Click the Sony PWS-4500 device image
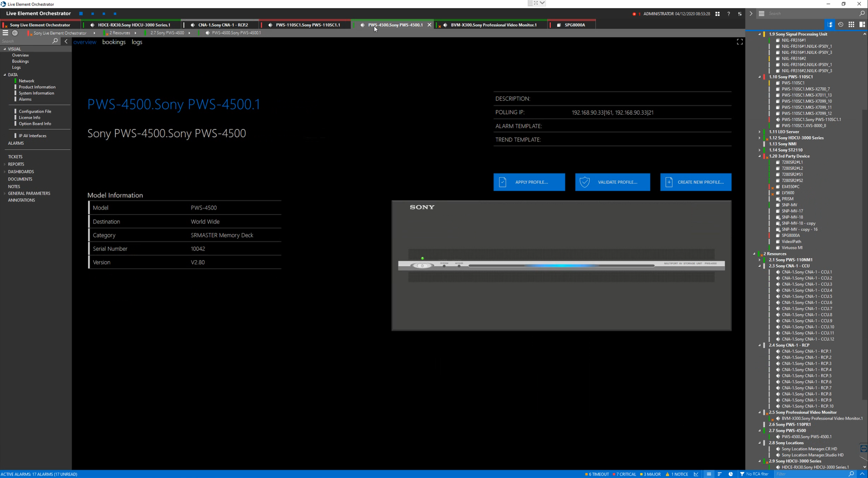Image resolution: width=868 pixels, height=478 pixels. (561, 266)
